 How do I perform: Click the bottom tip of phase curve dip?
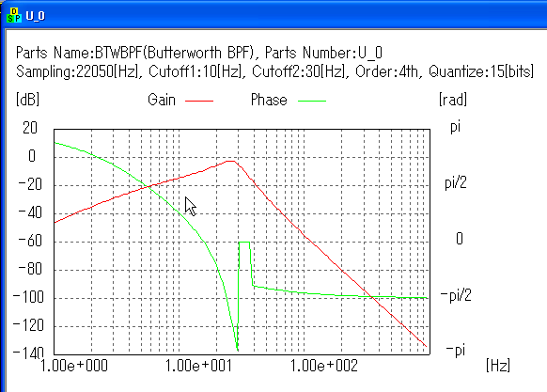[x=237, y=349]
